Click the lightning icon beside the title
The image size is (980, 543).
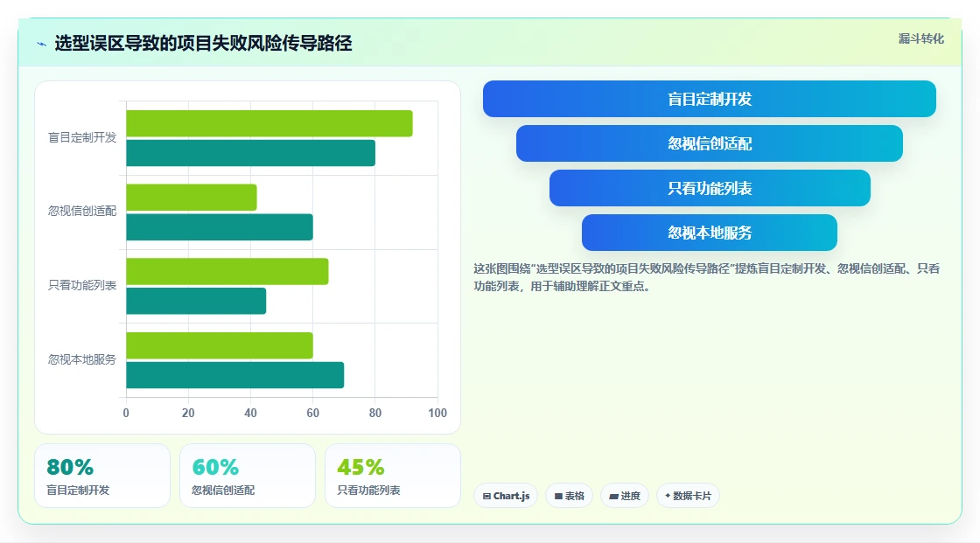[42, 44]
